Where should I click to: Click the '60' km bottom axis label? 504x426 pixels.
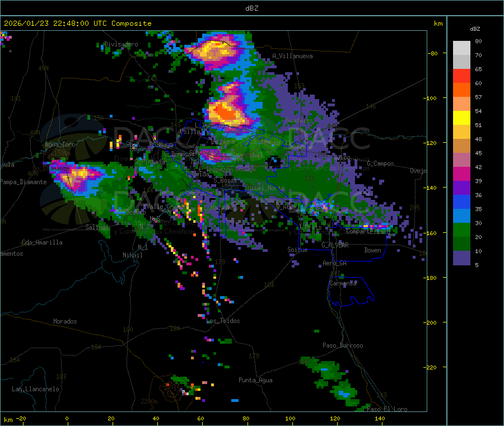[x=200, y=418]
